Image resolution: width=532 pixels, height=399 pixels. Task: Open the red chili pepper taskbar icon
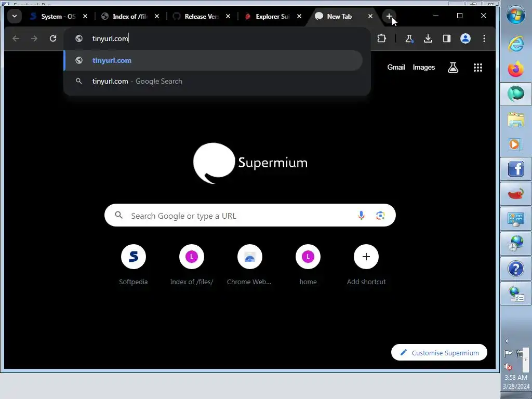[x=516, y=194]
